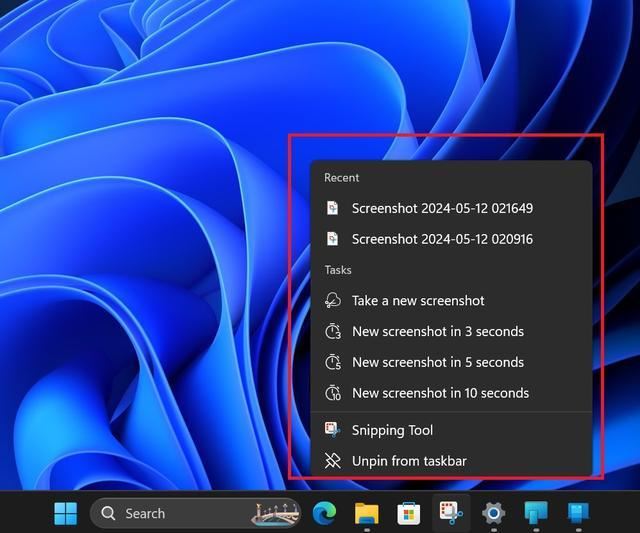
Task: Click the 3-second timer icon
Action: [333, 331]
